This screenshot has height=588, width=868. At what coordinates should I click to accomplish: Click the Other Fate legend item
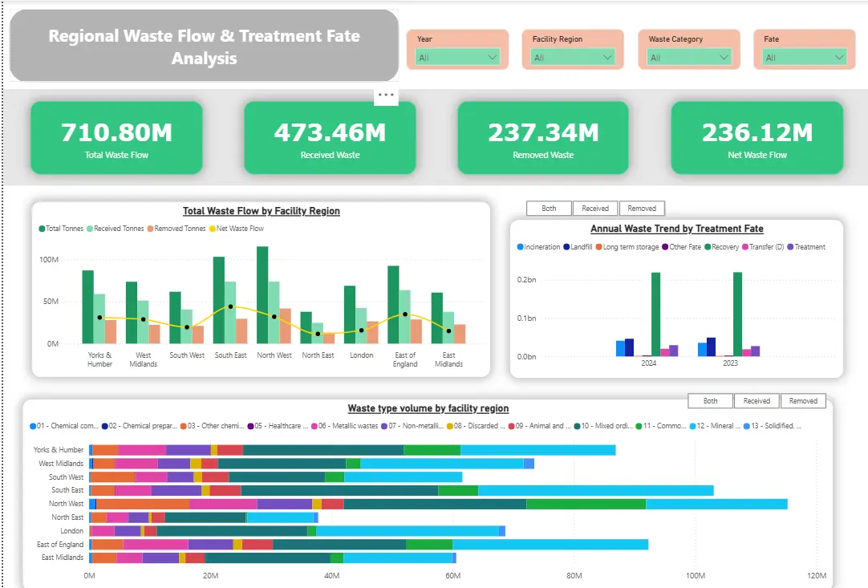coord(681,247)
